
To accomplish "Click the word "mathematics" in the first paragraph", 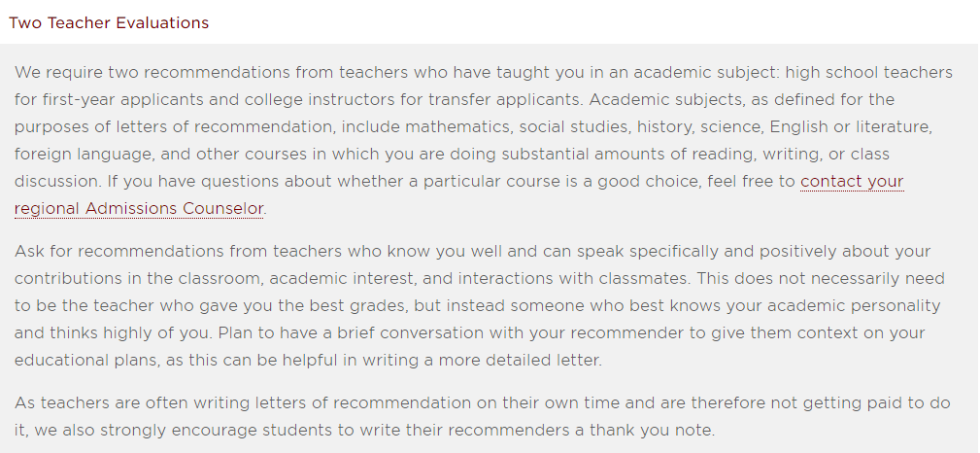I will (457, 127).
